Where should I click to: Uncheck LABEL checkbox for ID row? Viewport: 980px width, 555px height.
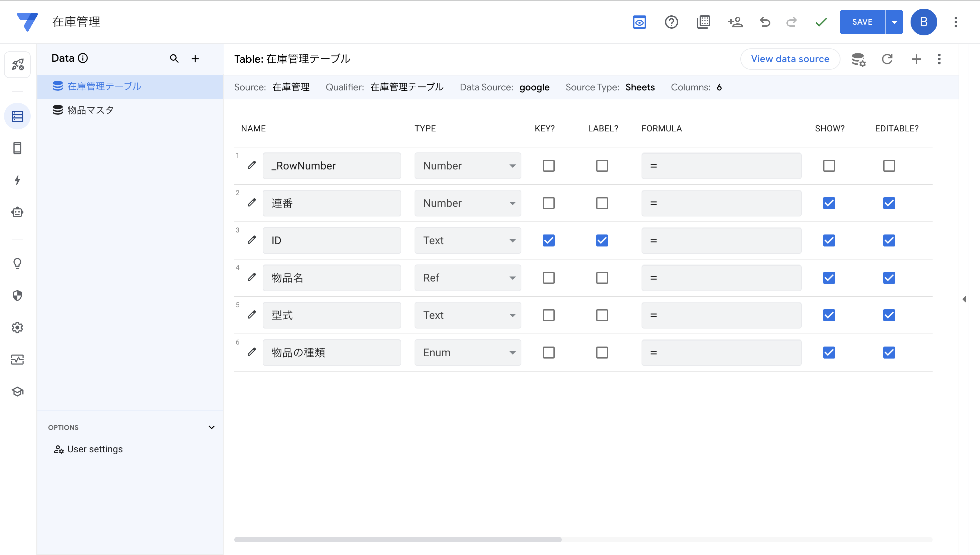coord(602,240)
